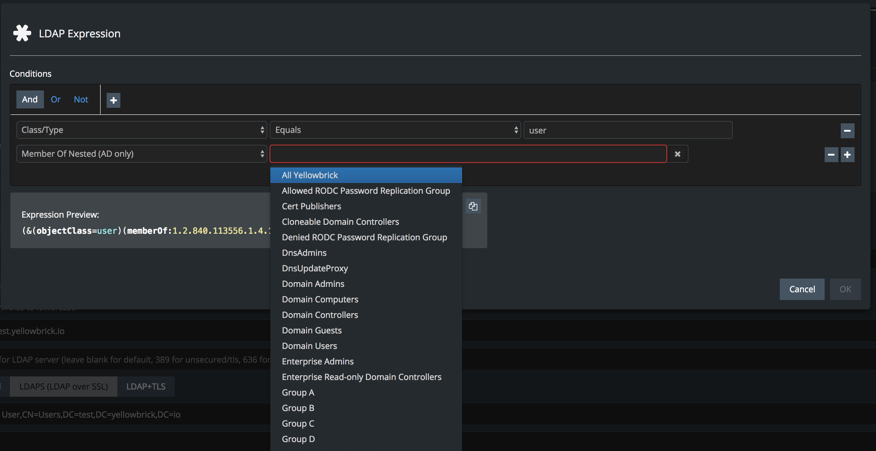The height and width of the screenshot is (451, 876).
Task: Copy the expression preview to clipboard
Action: click(x=473, y=207)
